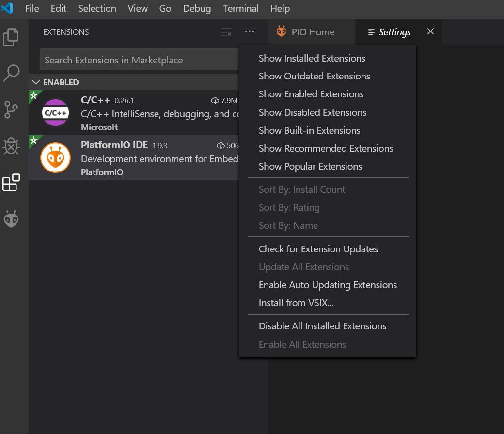Click the recommended star badge on PlatformIO IDE
This screenshot has width=504, height=434.
click(33, 140)
